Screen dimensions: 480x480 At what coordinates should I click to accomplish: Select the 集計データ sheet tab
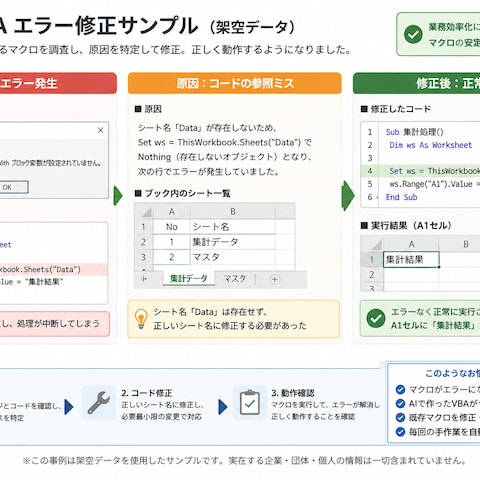[x=189, y=279]
